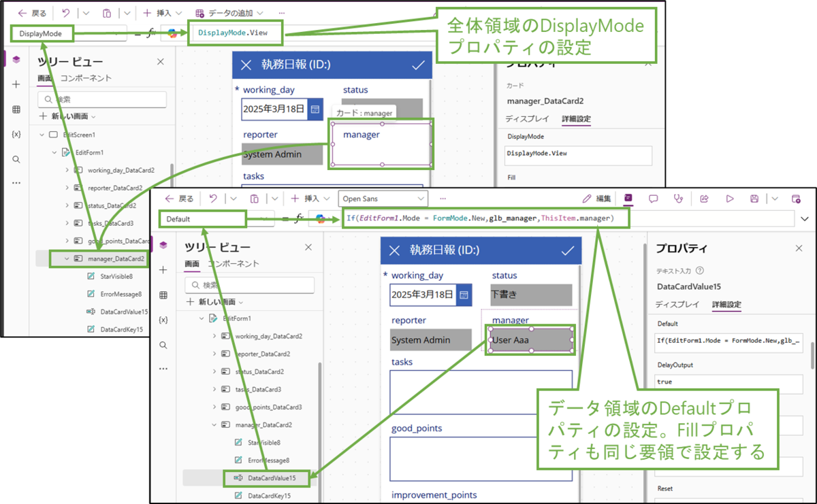Select the tree view layers icon in lower sidebar
This screenshot has width=817, height=504.
(x=163, y=245)
